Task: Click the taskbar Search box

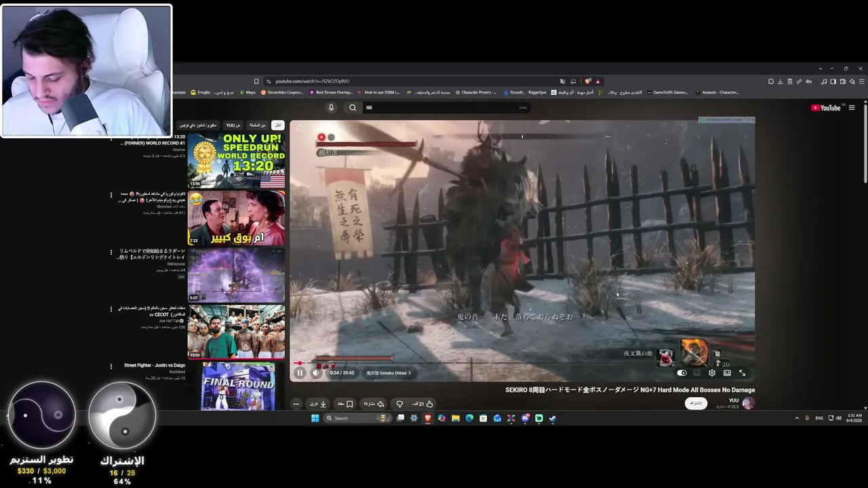Action: point(357,418)
